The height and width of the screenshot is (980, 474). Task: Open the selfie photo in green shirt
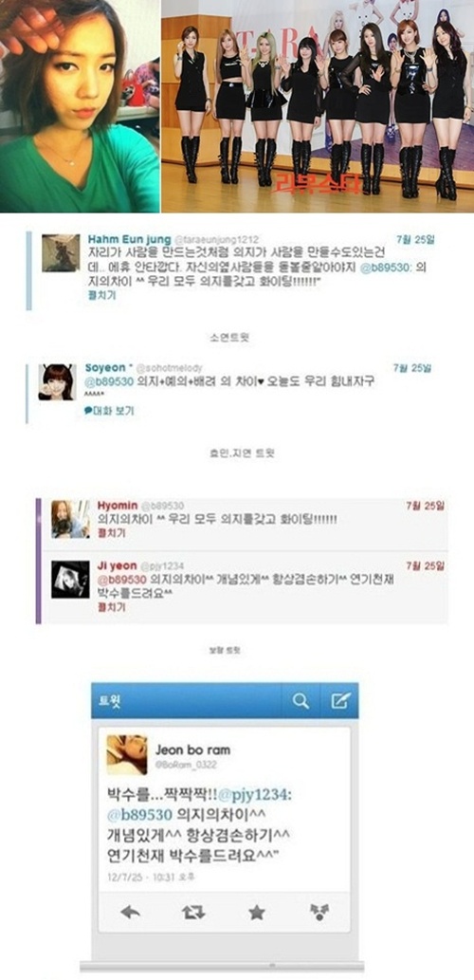80,106
